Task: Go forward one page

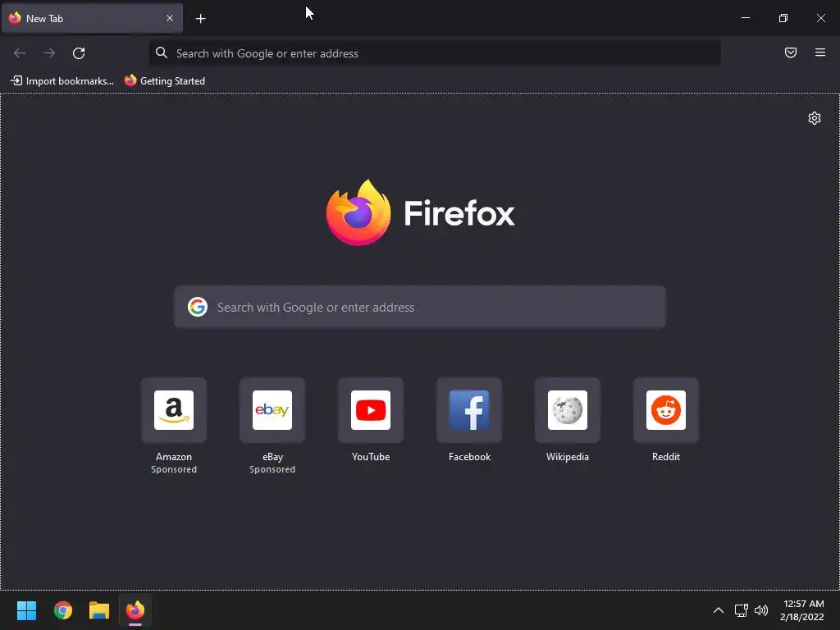Action: pyautogui.click(x=49, y=53)
